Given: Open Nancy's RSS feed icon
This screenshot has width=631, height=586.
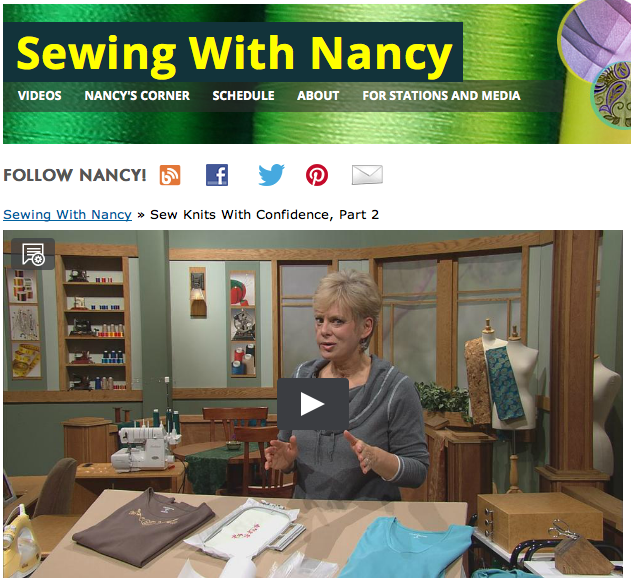Looking at the screenshot, I should click(x=170, y=175).
